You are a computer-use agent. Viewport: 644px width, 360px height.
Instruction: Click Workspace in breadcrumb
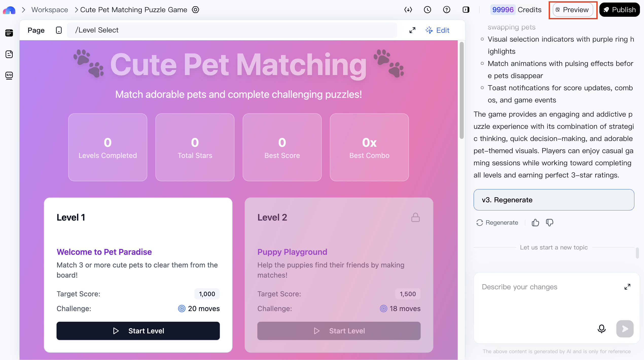50,10
